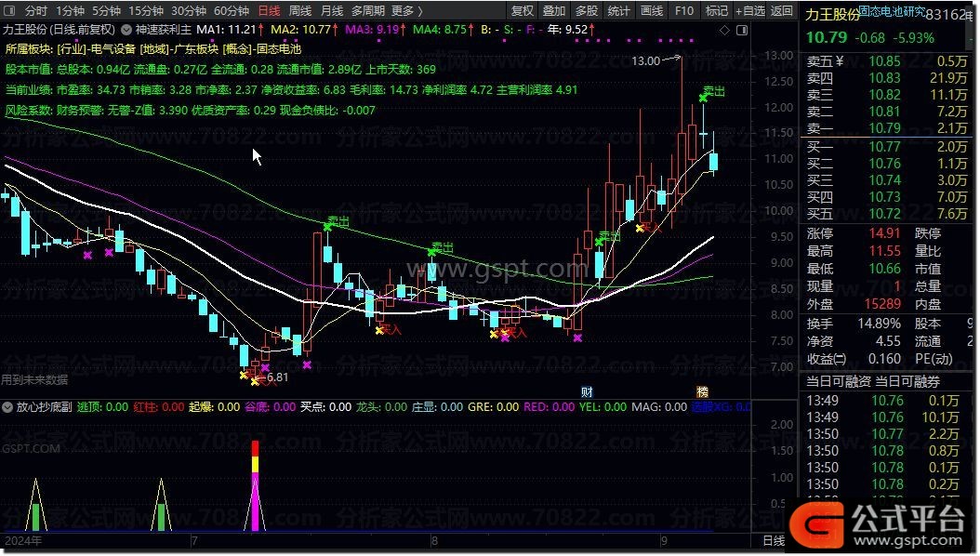Image resolution: width=980 pixels, height=556 pixels.
Task: Click the 叠加 overlay button
Action: (554, 10)
